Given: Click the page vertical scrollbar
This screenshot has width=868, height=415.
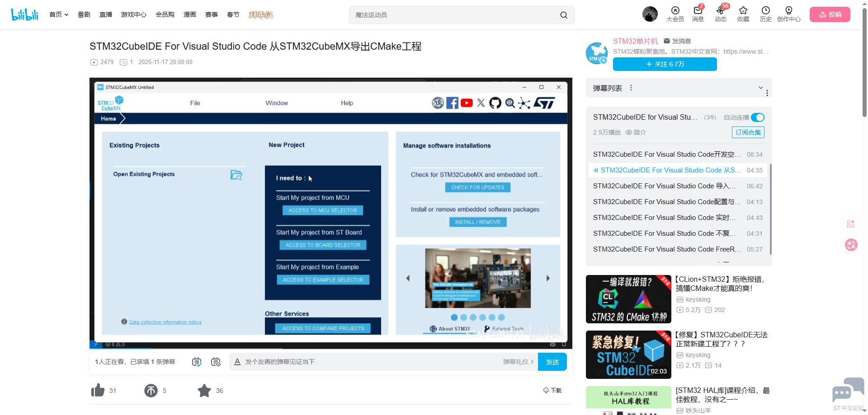Looking at the screenshot, I should (x=864, y=63).
